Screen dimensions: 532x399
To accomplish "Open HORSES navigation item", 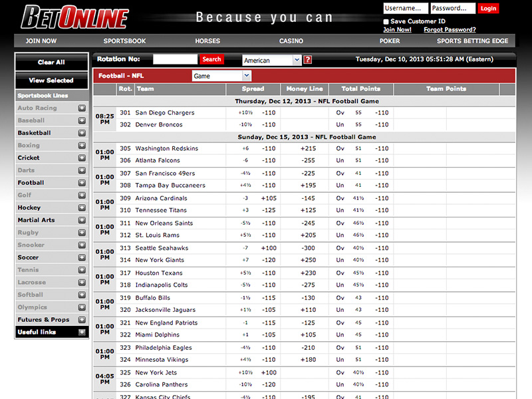I will coord(207,41).
